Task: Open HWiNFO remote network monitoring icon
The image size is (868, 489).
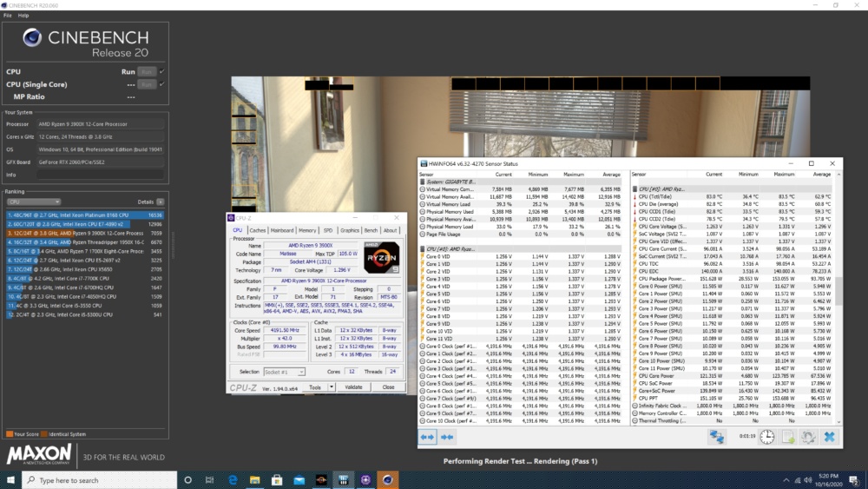Action: pos(717,436)
